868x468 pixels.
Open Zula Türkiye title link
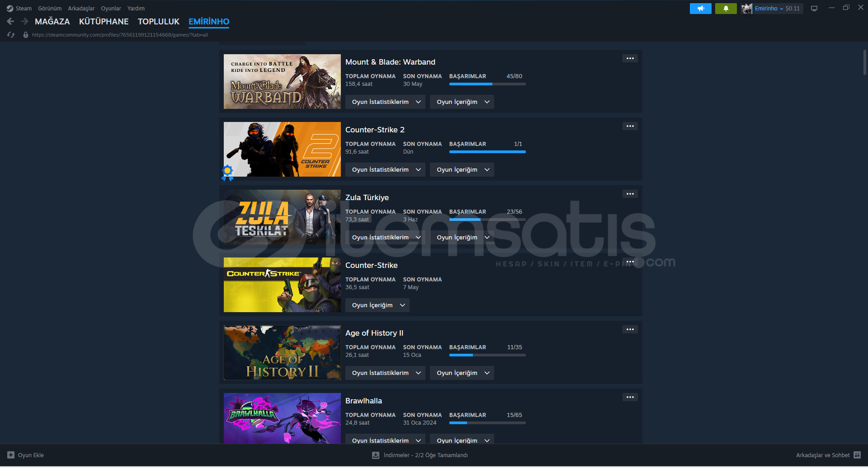click(367, 198)
